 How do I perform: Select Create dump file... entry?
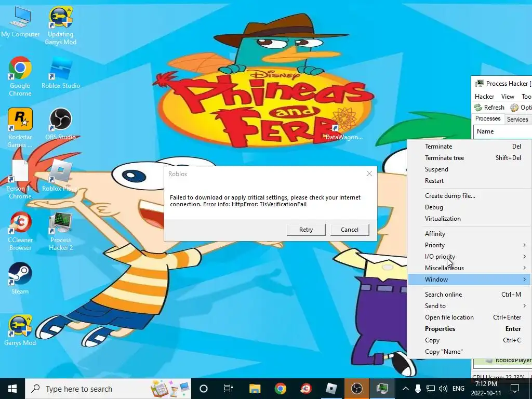tap(470, 196)
